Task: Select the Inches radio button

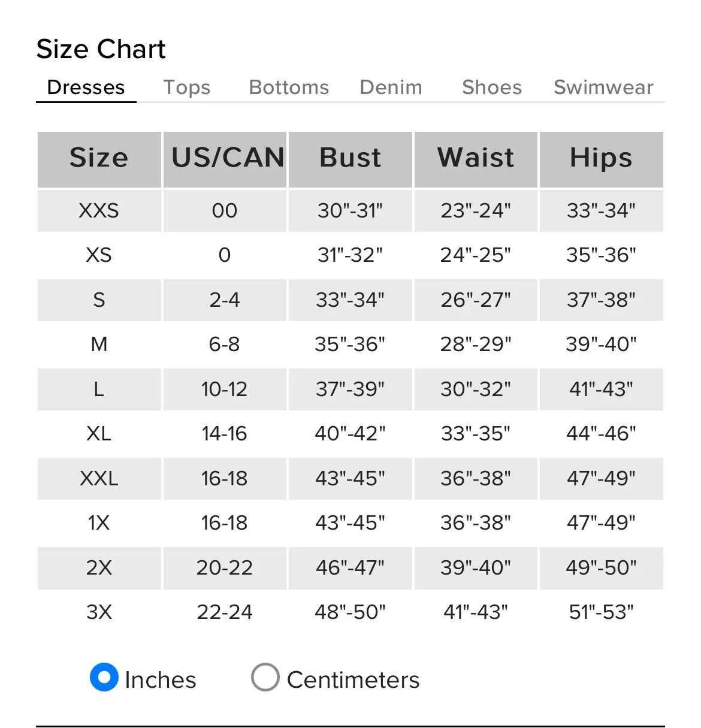Action: pyautogui.click(x=104, y=677)
